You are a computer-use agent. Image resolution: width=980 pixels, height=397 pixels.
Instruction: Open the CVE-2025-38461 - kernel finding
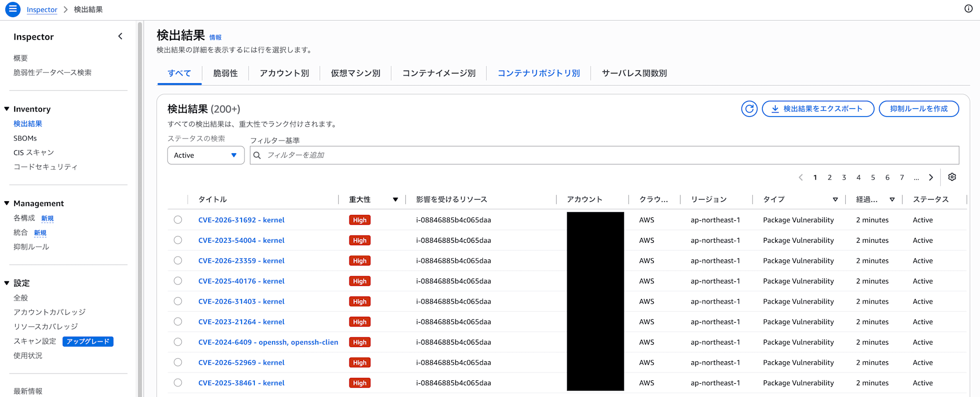click(242, 383)
